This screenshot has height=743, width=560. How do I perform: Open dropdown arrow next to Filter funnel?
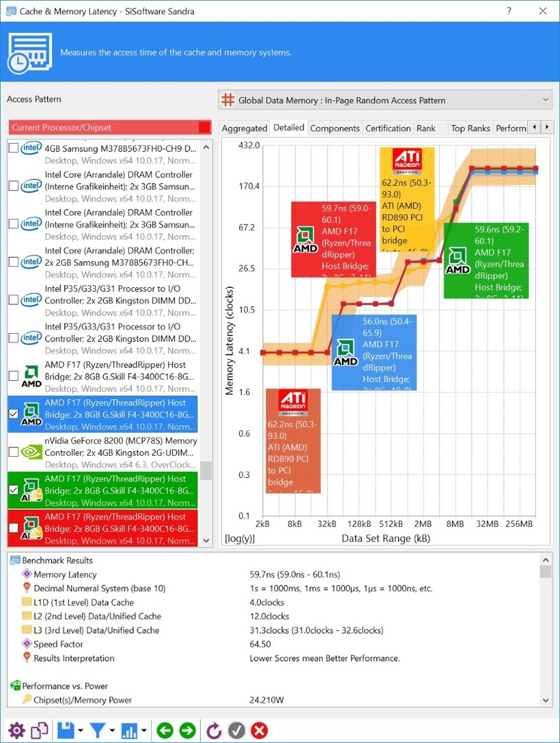[112, 731]
